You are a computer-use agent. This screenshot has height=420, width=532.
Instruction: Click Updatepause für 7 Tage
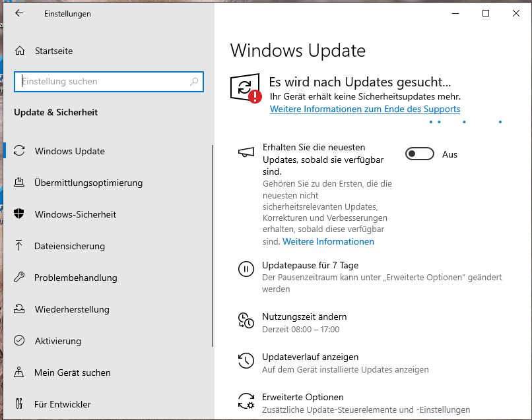click(310, 266)
